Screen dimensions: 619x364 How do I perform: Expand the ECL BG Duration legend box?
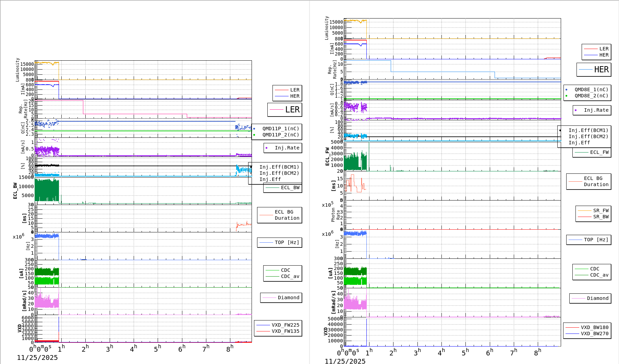pyautogui.click(x=279, y=215)
